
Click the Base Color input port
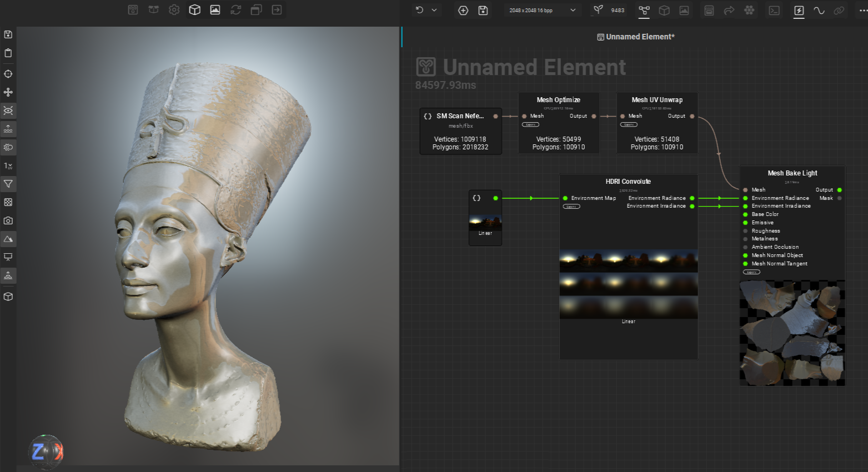pyautogui.click(x=745, y=214)
